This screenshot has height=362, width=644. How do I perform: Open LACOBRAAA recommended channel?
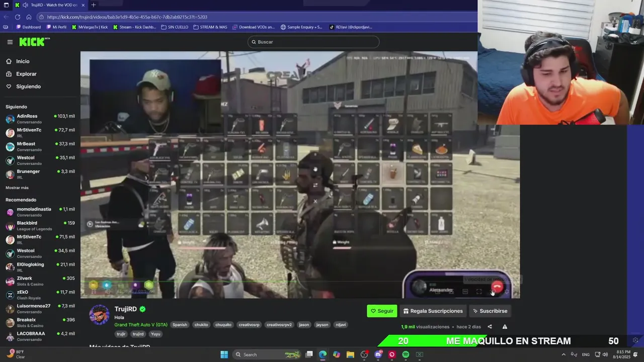coord(40,336)
